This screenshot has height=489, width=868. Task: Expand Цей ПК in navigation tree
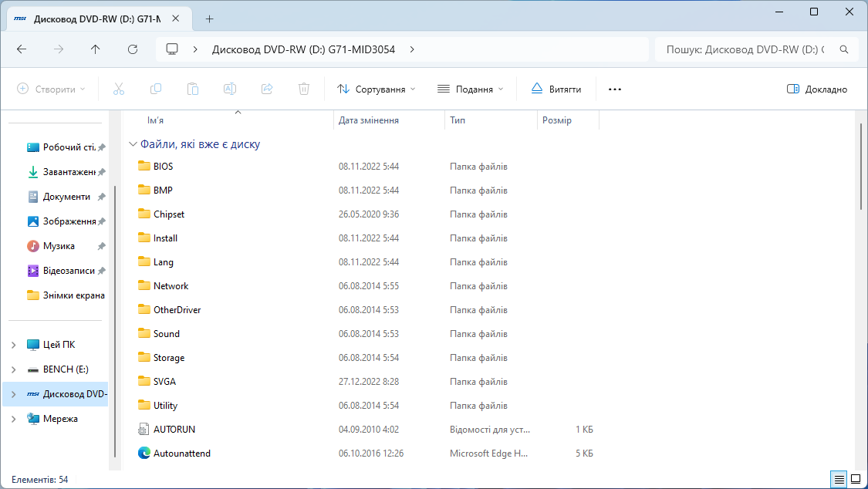(14, 345)
